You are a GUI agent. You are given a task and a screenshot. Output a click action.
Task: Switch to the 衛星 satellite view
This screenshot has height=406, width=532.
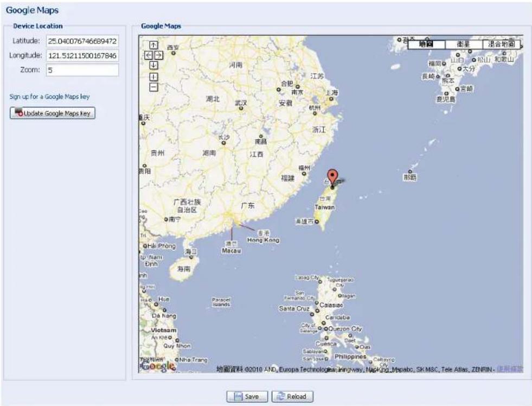[x=464, y=44]
